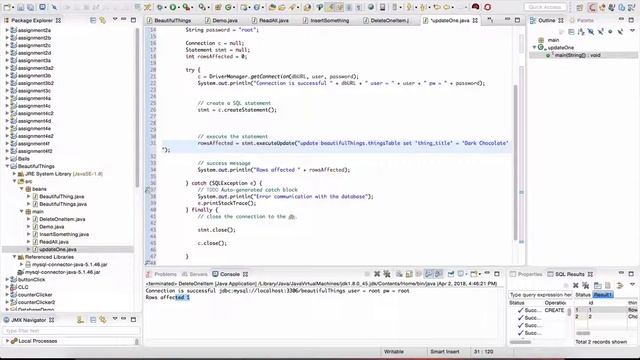Toggle Hide Static Members in Outline toolbar

[601, 31]
